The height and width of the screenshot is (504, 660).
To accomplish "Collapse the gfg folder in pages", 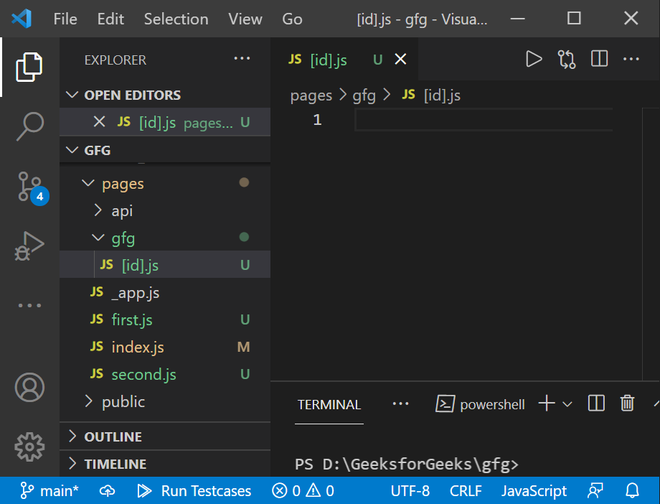I will click(122, 238).
